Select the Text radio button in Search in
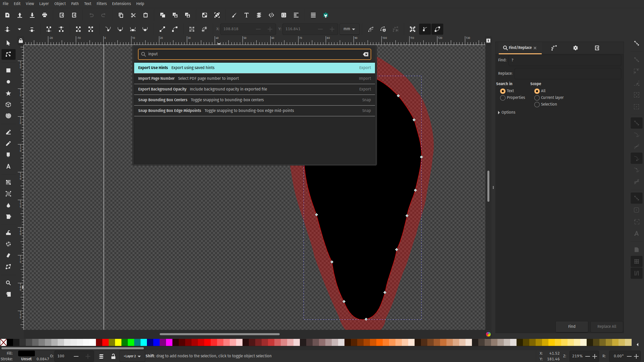Viewport: 644px width, 362px height. click(503, 90)
